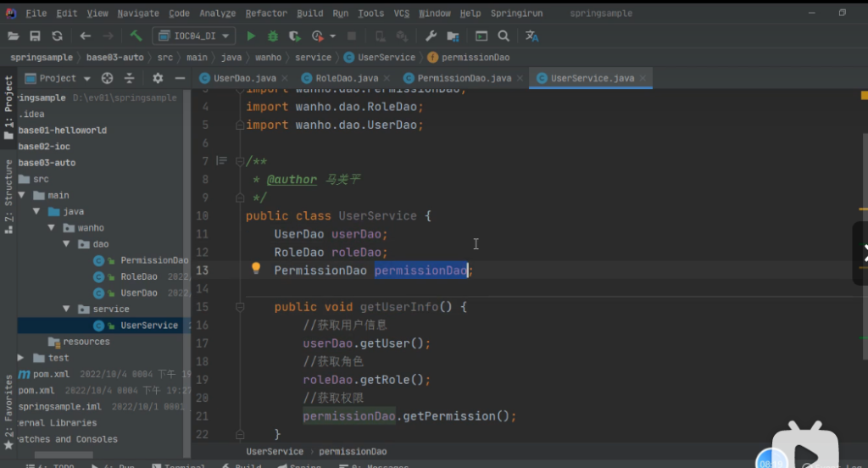Click the green Run button in toolbar

[251, 36]
